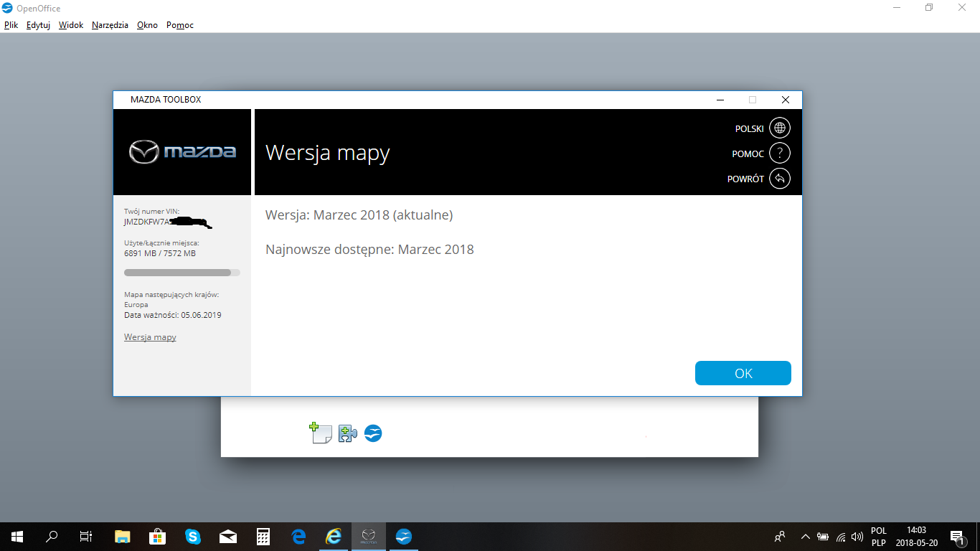Open the notification center in the taskbar
The height and width of the screenshot is (551, 980).
click(956, 536)
